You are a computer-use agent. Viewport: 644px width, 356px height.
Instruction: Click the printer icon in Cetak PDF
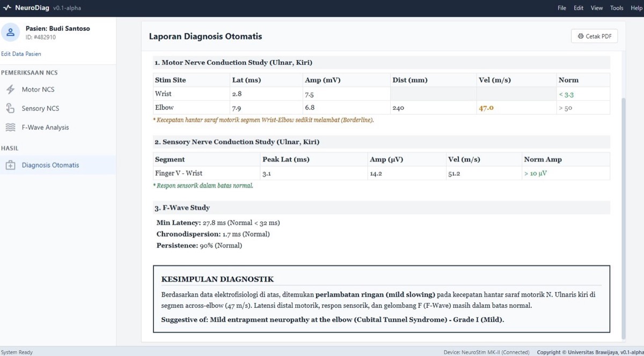(581, 36)
